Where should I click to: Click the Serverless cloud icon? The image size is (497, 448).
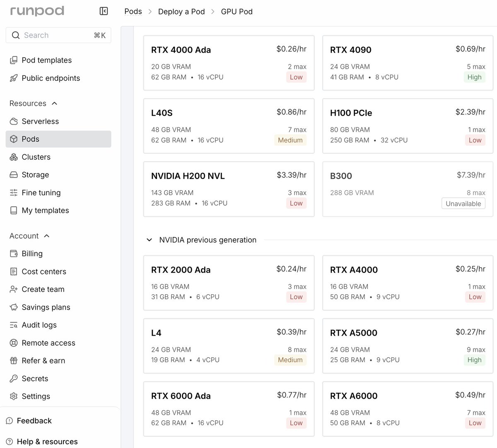coord(14,121)
